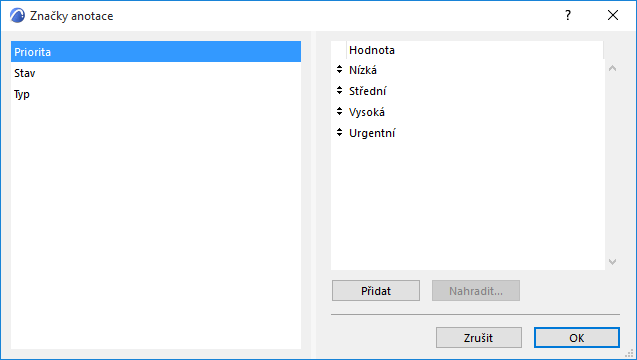Click the reorder handle next to Střední
This screenshot has width=637, height=360.
pyautogui.click(x=339, y=90)
